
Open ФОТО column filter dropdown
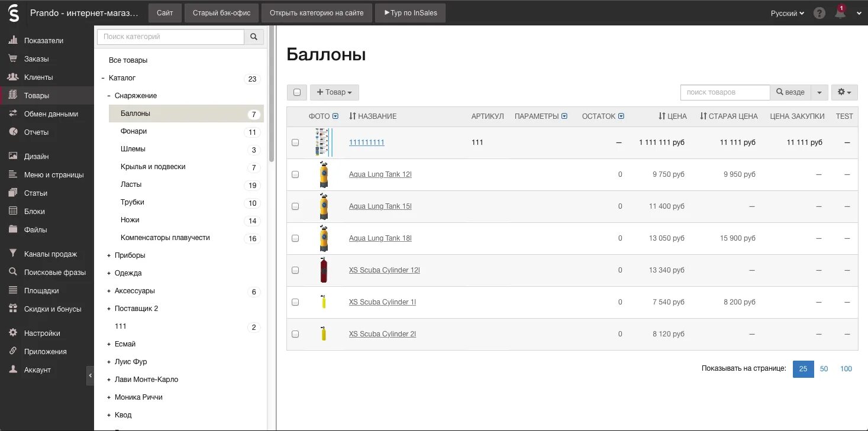pyautogui.click(x=335, y=116)
